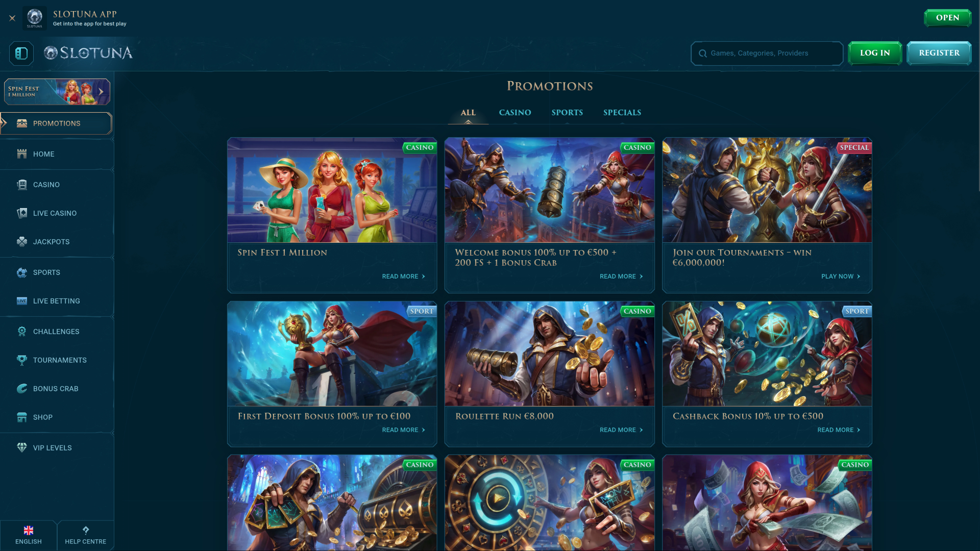The width and height of the screenshot is (980, 551).
Task: Select the Home sidebar icon
Action: [21, 154]
